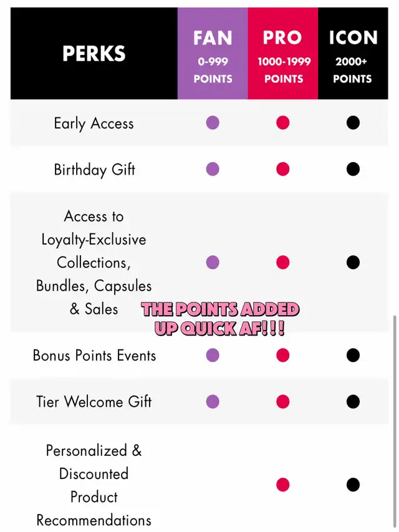Click the red Pro dot for Personalized Product Recommendations

click(x=283, y=485)
